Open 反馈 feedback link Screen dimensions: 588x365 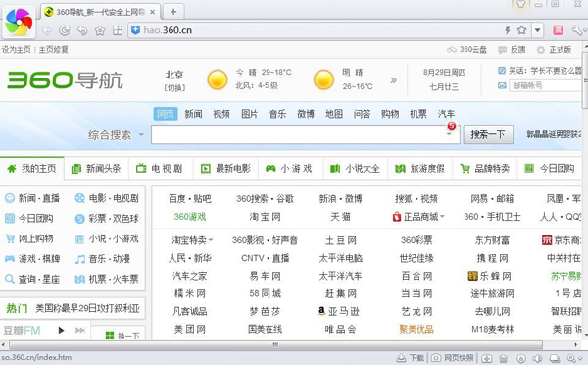512,50
